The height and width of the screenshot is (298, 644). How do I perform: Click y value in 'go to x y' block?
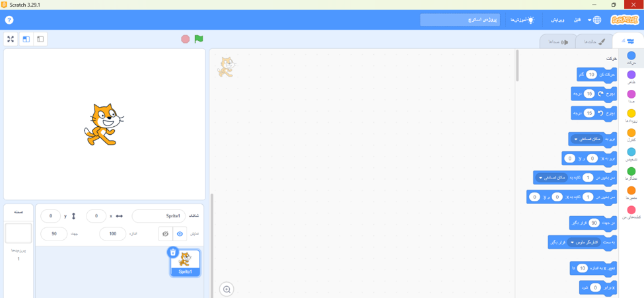tap(570, 158)
